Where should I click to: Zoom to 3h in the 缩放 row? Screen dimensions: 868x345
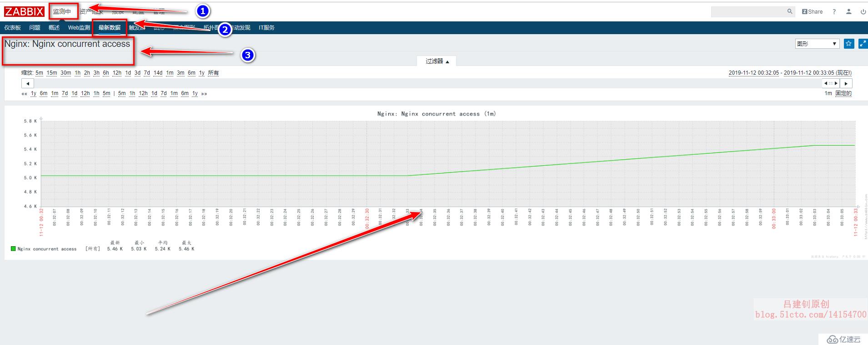(x=96, y=73)
